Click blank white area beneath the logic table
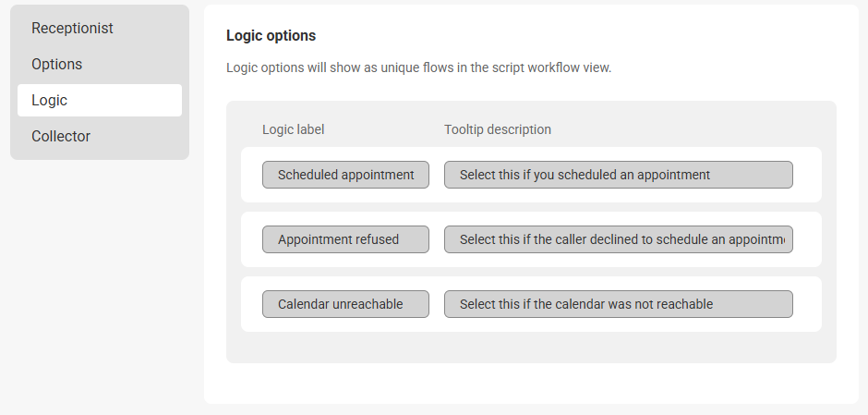 pos(531,384)
